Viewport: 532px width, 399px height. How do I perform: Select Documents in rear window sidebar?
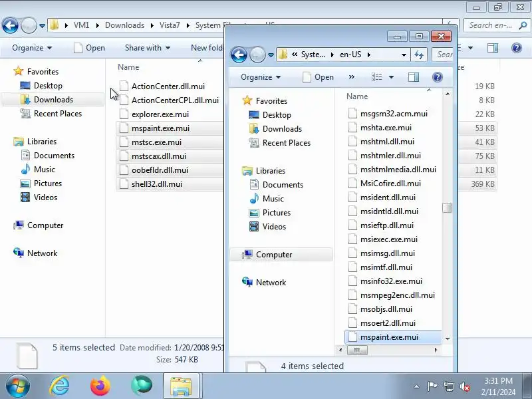[x=54, y=156]
